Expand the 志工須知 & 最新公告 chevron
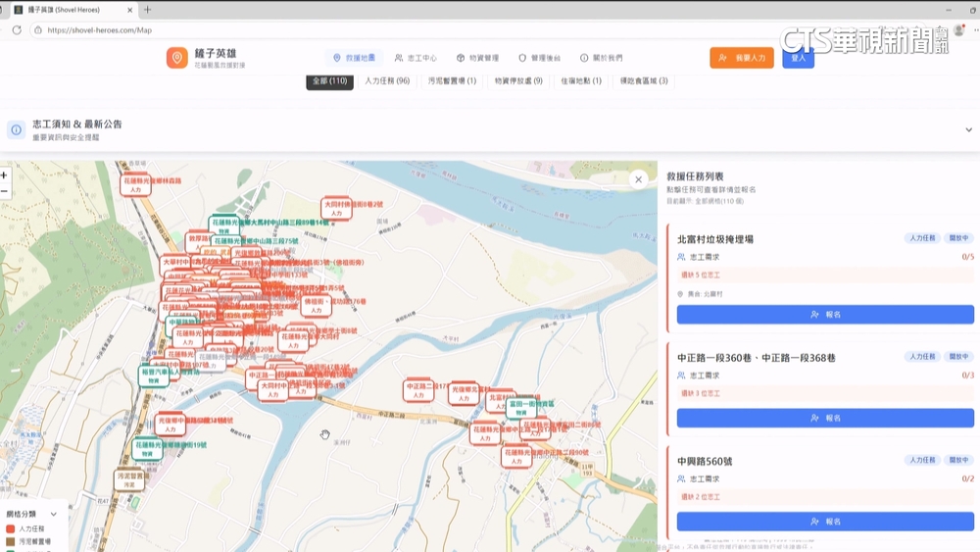 [x=969, y=130]
